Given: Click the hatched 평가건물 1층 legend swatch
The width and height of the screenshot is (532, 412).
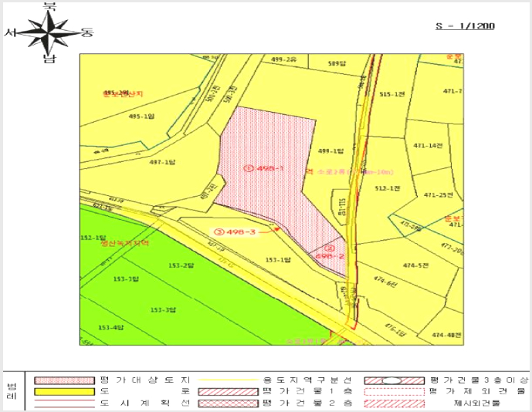Looking at the screenshot, I should [228, 392].
